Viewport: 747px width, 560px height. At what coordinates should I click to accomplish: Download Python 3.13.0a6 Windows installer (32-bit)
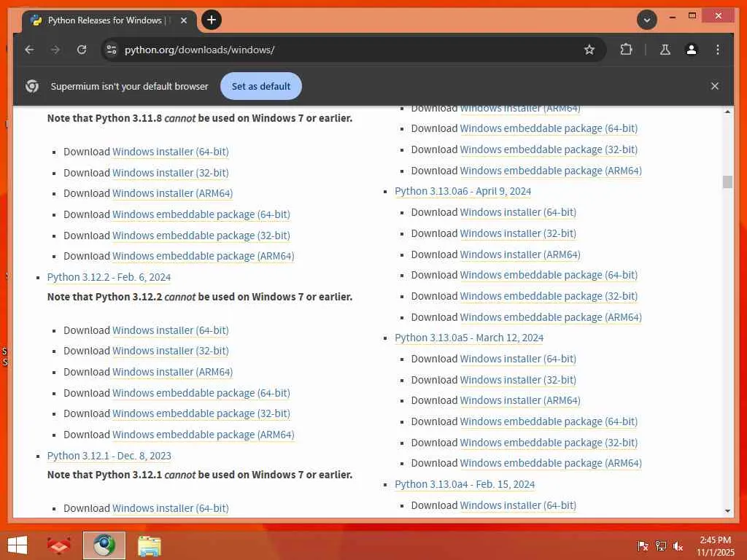point(518,233)
